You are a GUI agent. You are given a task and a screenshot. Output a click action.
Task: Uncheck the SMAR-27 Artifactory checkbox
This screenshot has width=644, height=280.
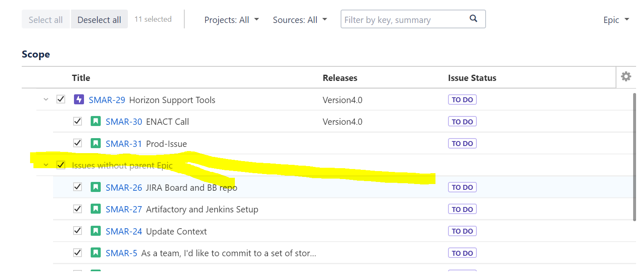click(77, 209)
